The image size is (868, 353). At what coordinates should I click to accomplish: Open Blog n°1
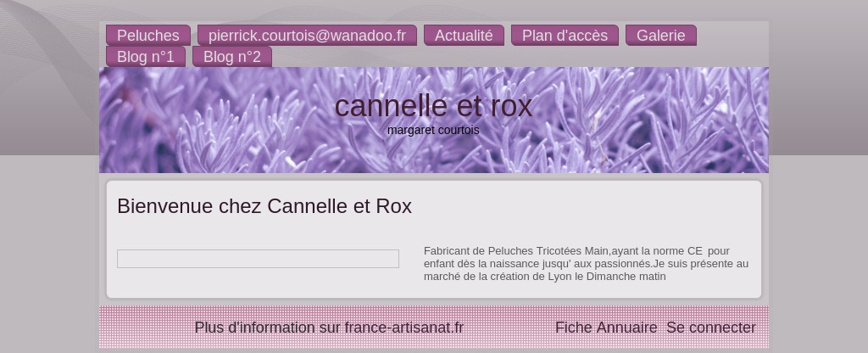point(146,57)
